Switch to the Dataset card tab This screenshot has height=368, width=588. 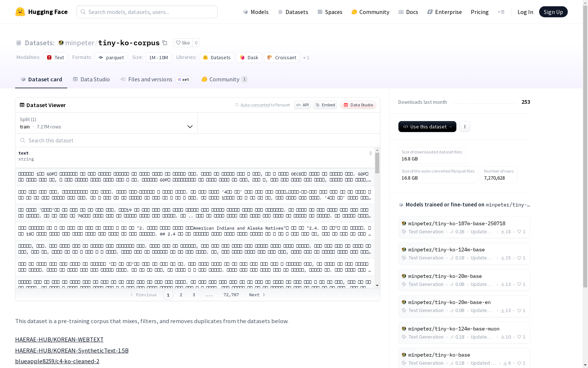coord(41,79)
